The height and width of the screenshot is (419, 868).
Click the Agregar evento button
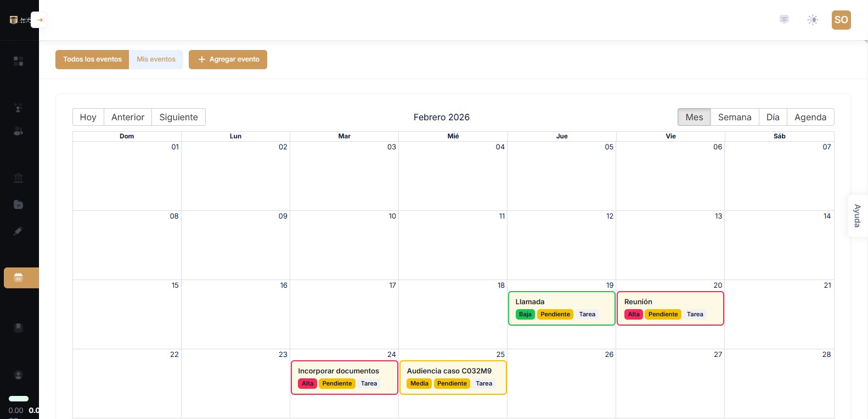coord(228,59)
